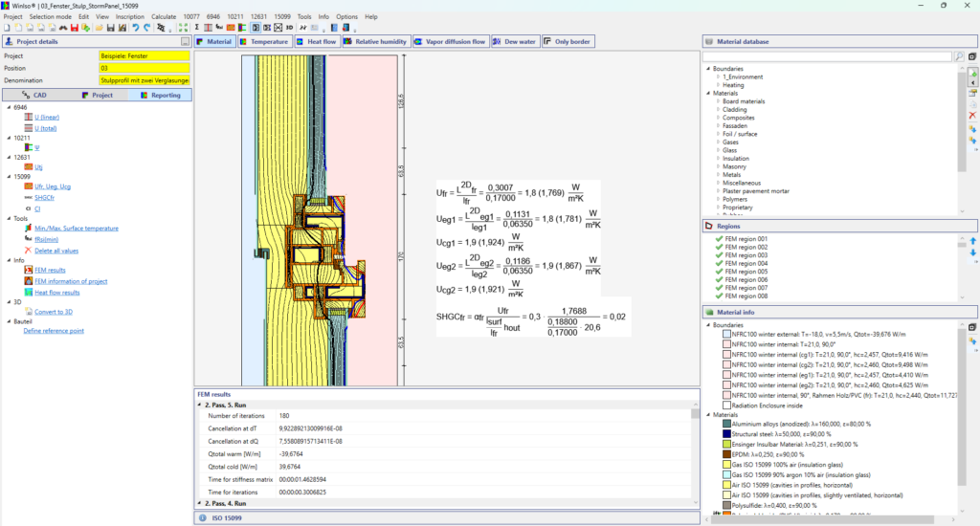Open the Calculate menu

click(x=164, y=17)
